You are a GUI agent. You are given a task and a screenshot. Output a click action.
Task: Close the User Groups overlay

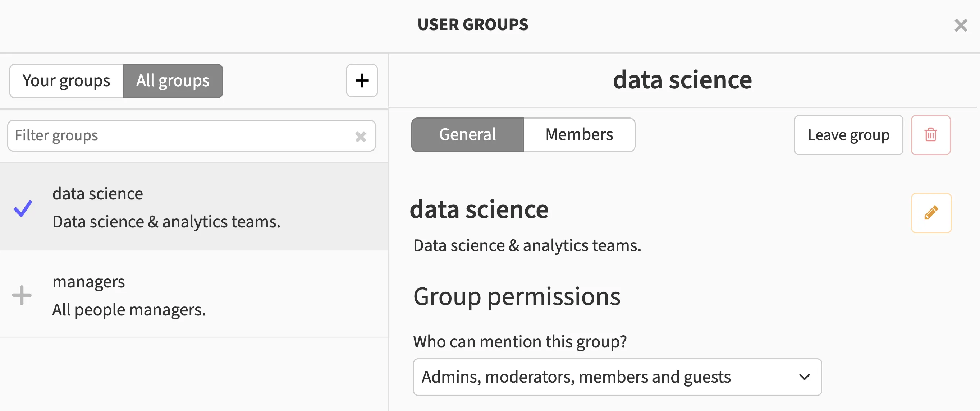(x=960, y=26)
